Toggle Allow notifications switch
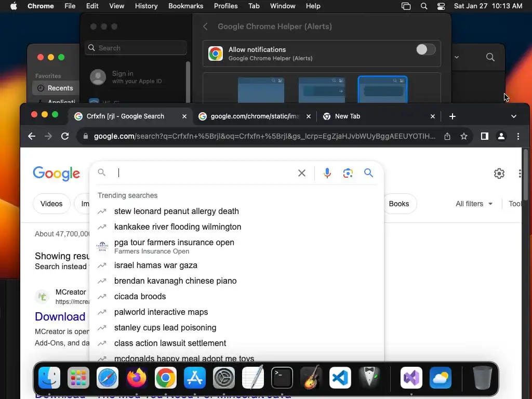This screenshot has width=532, height=399. (x=426, y=49)
